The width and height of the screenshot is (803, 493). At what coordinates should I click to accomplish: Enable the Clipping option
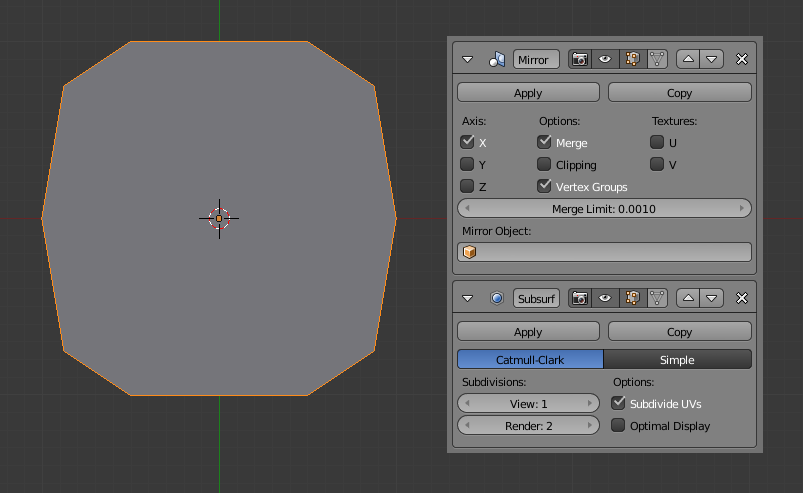[x=544, y=164]
